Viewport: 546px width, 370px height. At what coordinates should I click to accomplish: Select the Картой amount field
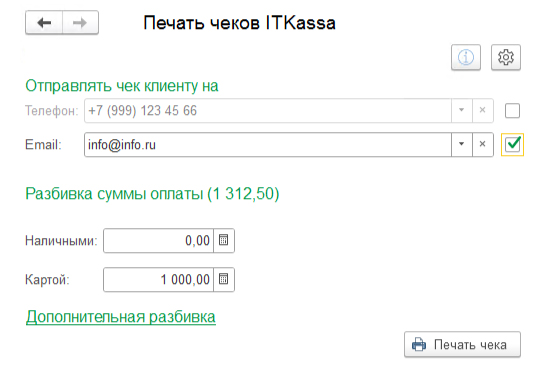(x=158, y=279)
